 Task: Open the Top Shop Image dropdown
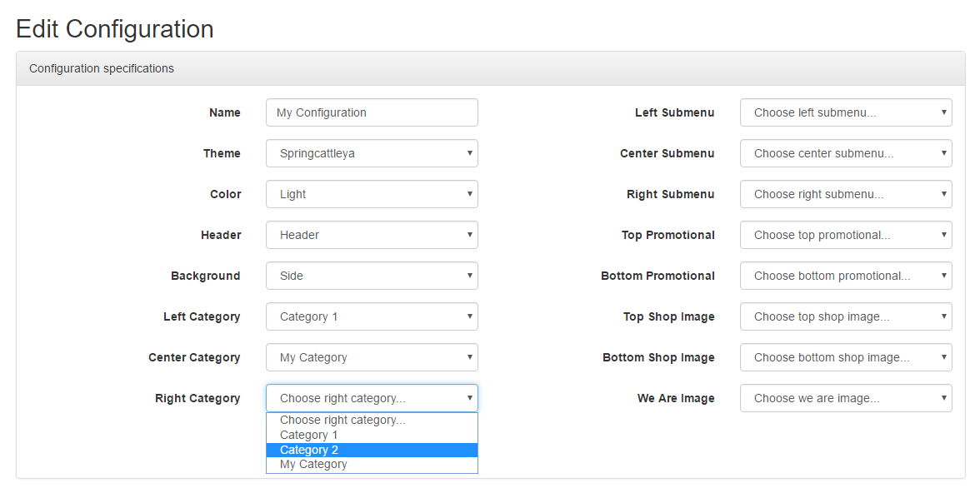click(x=847, y=316)
